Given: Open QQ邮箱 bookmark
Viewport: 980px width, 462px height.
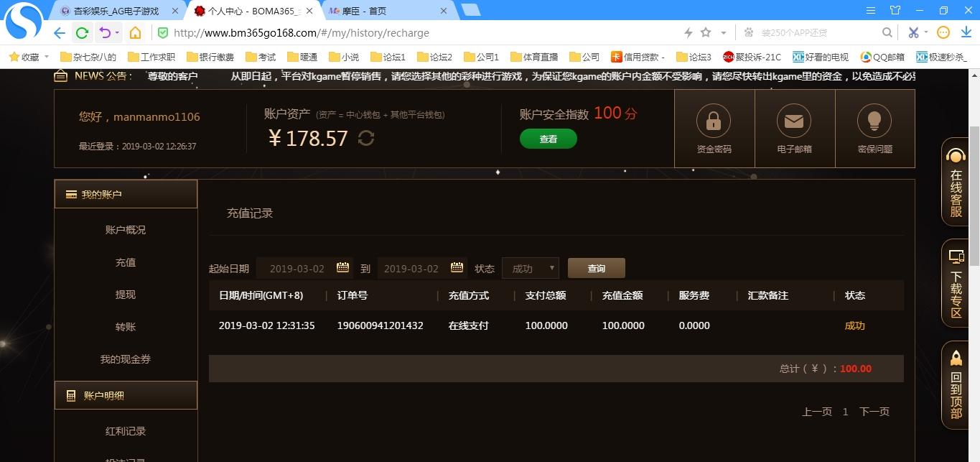Looking at the screenshot, I should [x=882, y=57].
